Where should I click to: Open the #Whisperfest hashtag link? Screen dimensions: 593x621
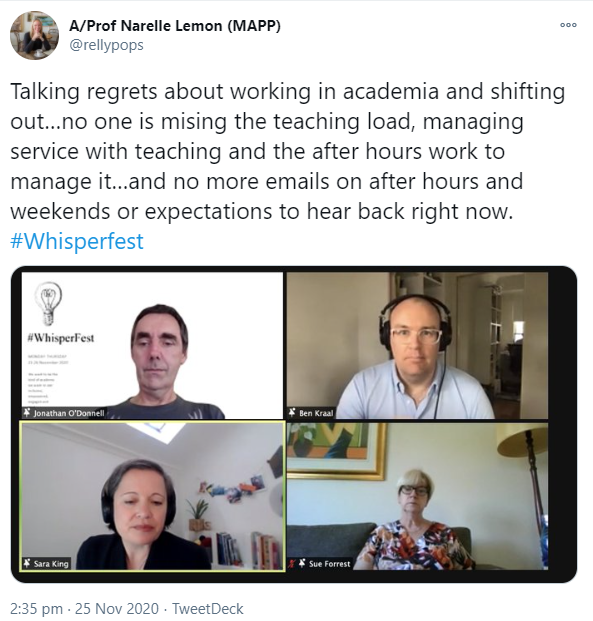point(77,241)
